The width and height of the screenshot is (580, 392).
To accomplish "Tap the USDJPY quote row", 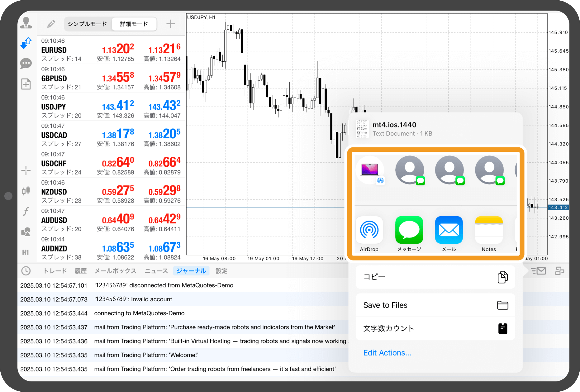I will tap(111, 107).
